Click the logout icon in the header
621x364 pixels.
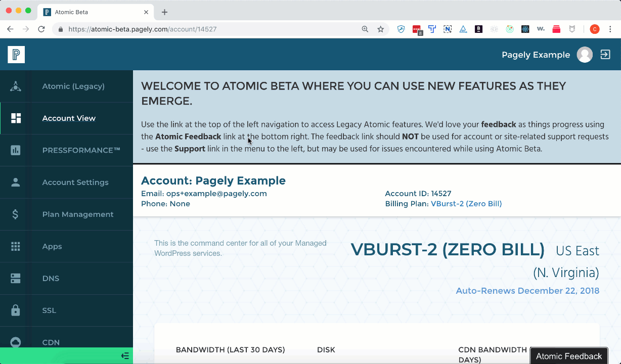coord(605,55)
